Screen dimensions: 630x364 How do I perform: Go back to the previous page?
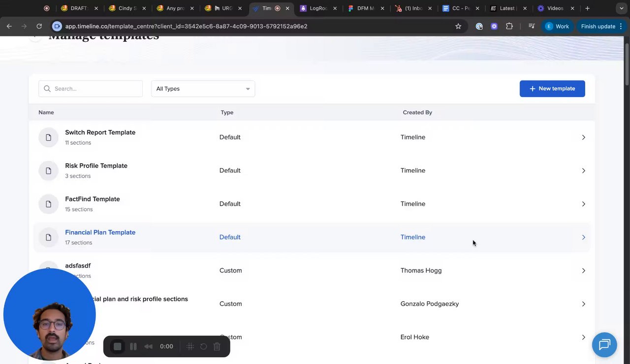(x=9, y=26)
